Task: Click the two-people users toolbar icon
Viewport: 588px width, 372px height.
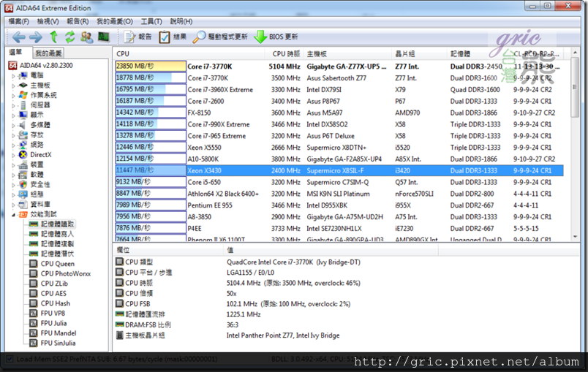Action: pos(86,37)
